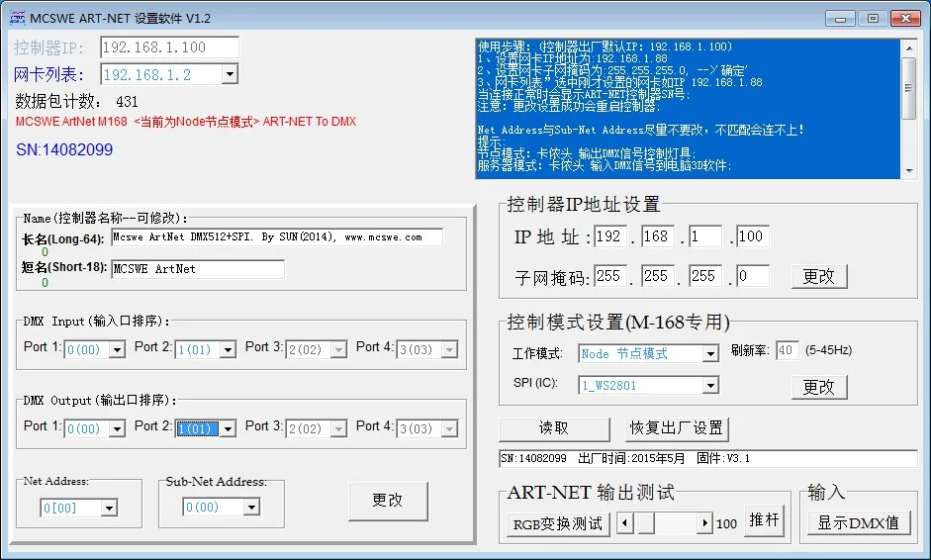Image resolution: width=931 pixels, height=560 pixels.
Task: Open DMX Input Port 3 dropdown
Action: 338,350
